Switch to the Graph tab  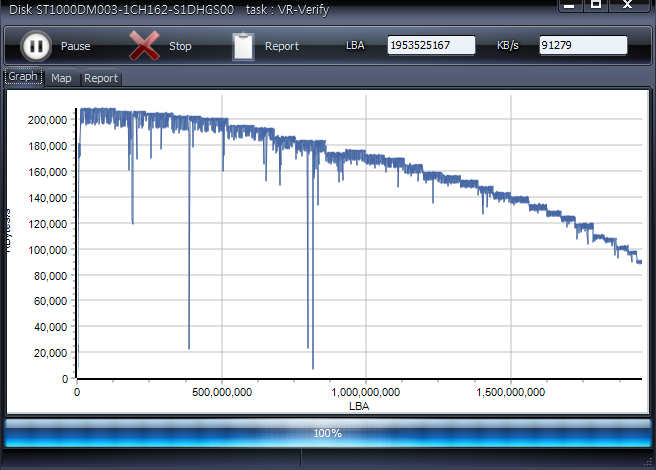[x=23, y=77]
